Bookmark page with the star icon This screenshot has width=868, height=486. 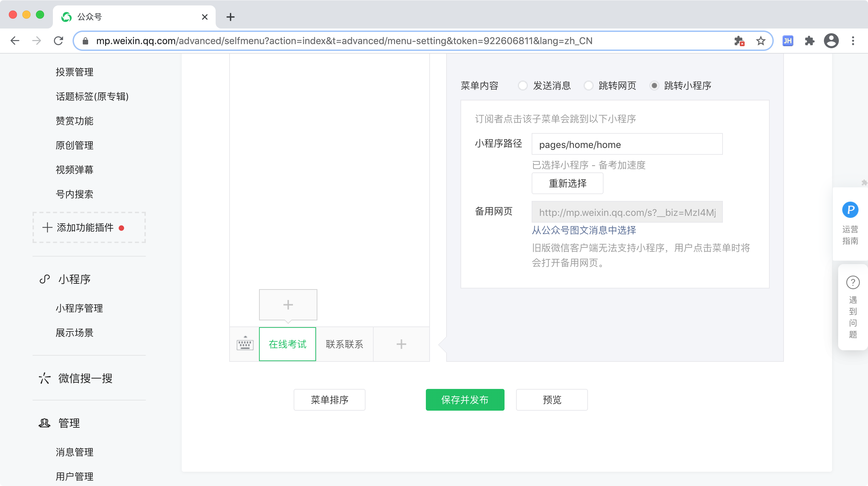(761, 41)
